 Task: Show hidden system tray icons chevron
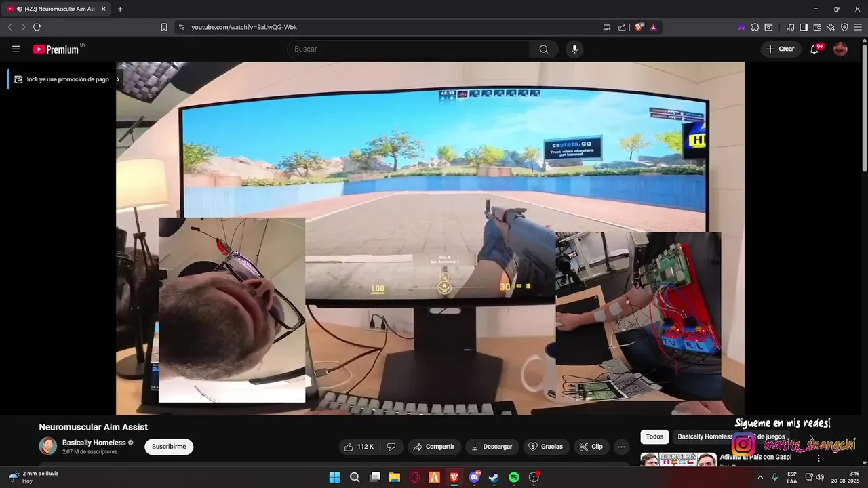pos(759,477)
